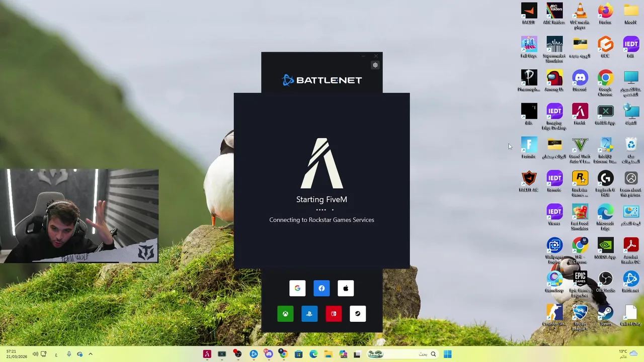Select Discord desktop shortcut
Screen dimensions: 644x362
pos(580,81)
